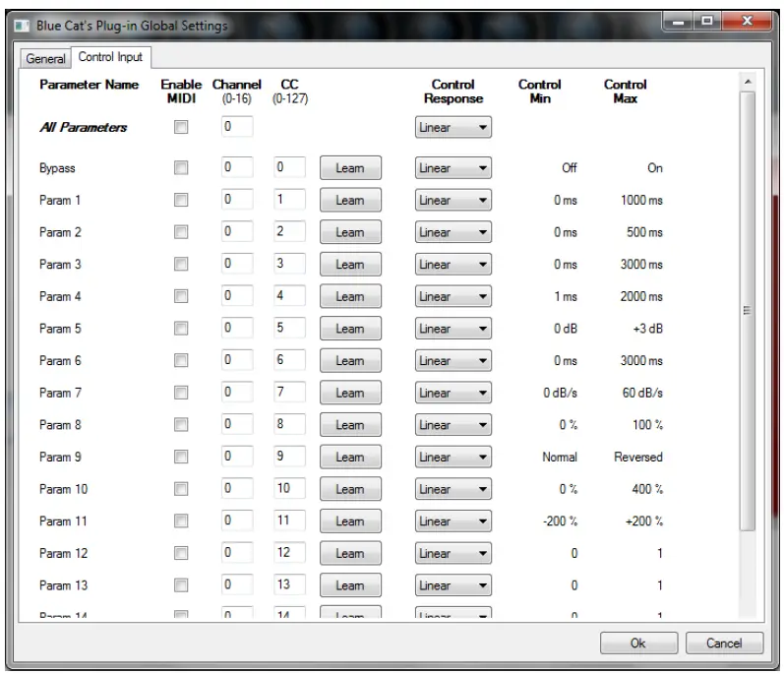Tick Enable MIDI for Param 12

(181, 553)
